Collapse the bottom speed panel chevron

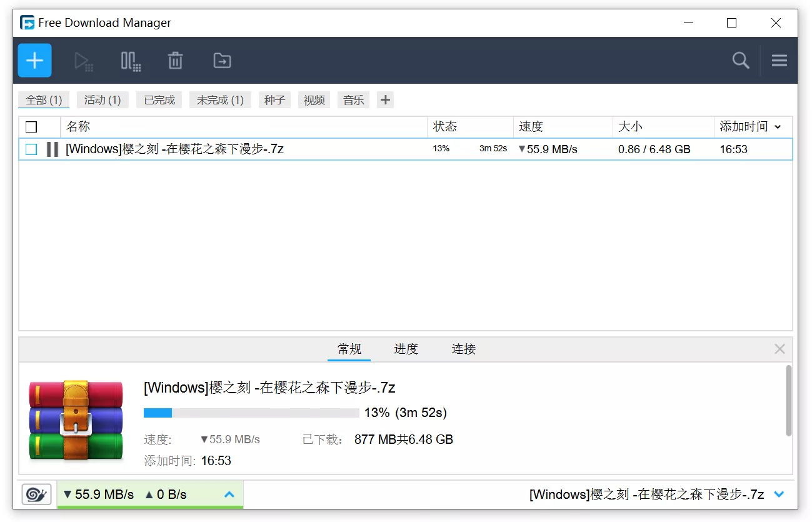[230, 494]
